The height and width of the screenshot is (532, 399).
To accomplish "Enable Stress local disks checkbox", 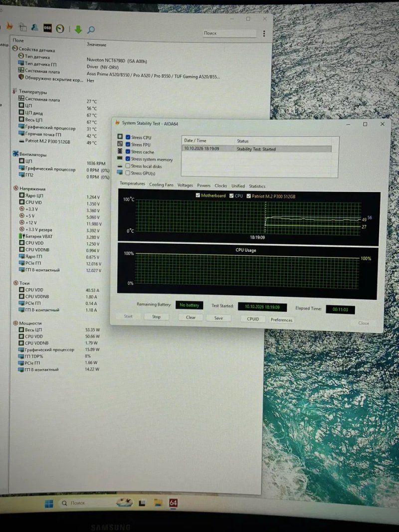I will tap(128, 166).
